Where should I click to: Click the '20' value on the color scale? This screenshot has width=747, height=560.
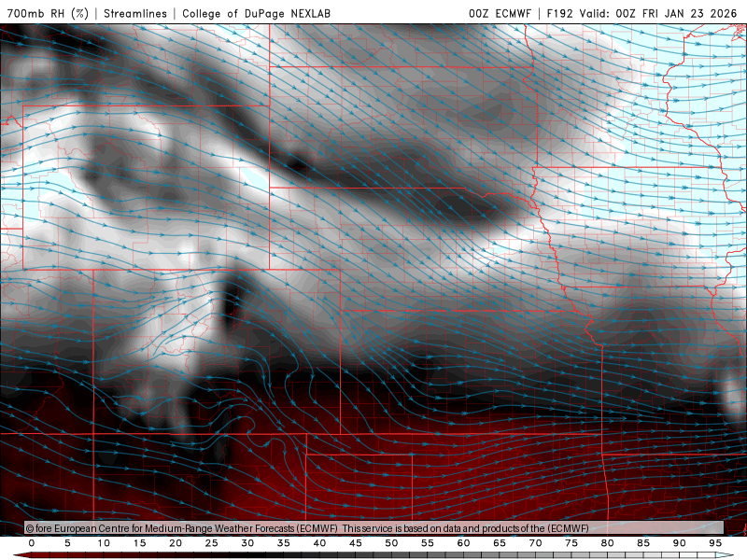pyautogui.click(x=176, y=543)
